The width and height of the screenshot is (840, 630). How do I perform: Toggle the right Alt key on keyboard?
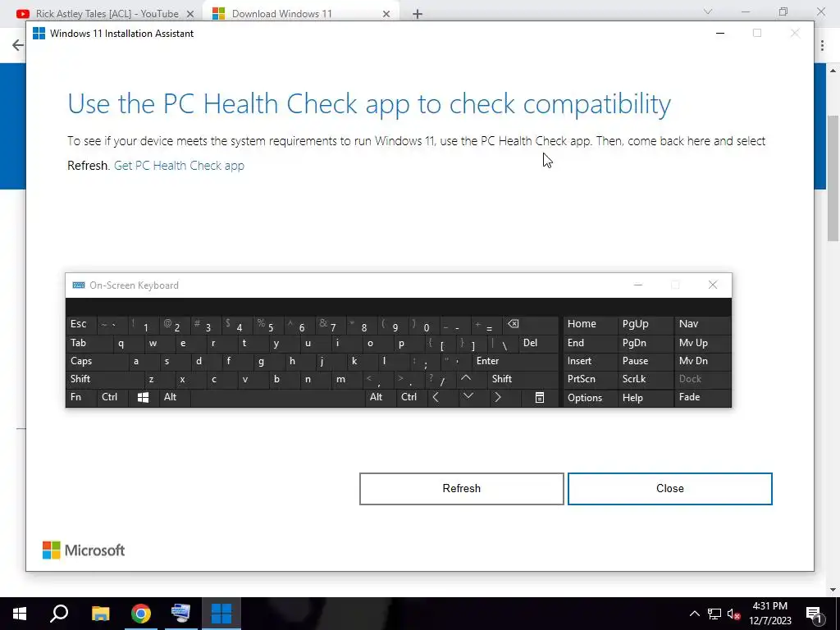pyautogui.click(x=380, y=398)
